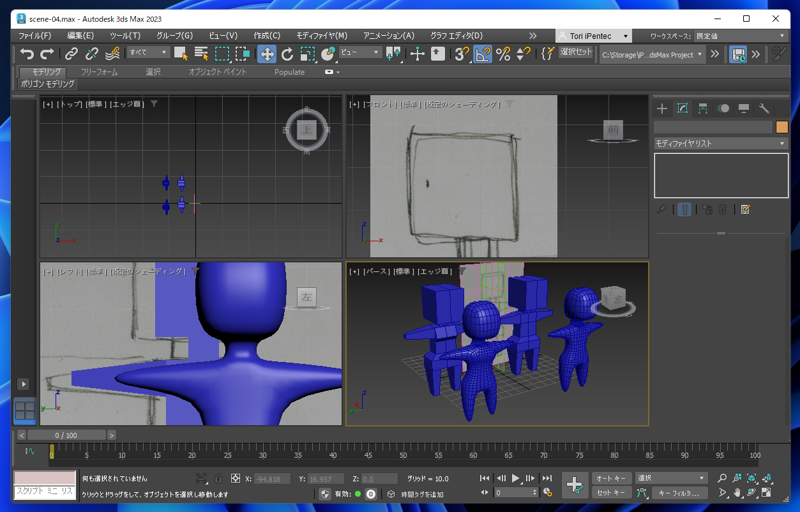Toggle Keyboard Shortcut Override icon

click(x=438, y=54)
